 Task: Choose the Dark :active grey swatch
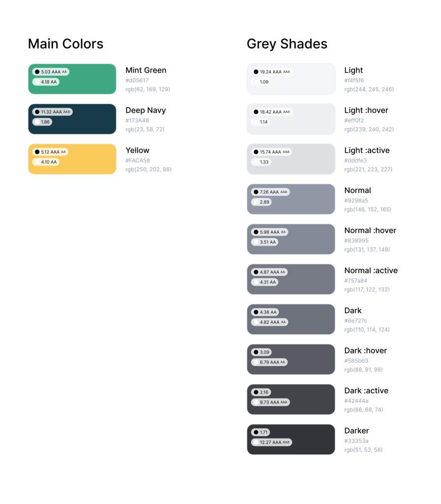point(291,399)
